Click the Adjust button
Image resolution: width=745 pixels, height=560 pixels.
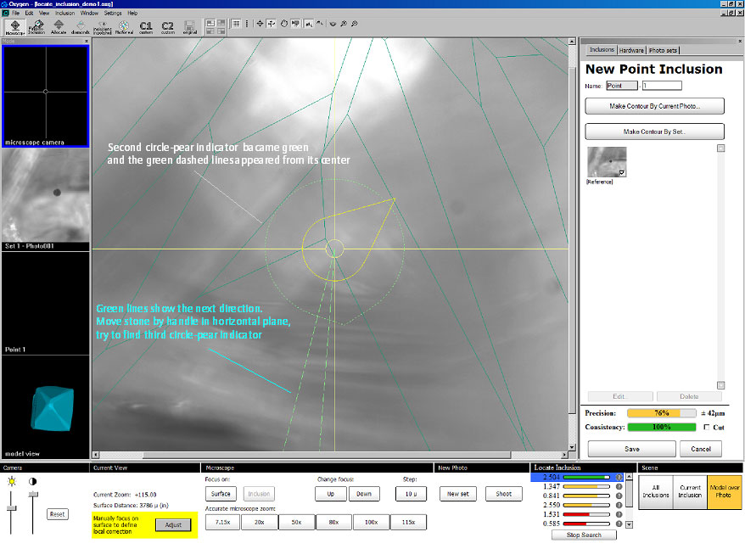click(173, 525)
